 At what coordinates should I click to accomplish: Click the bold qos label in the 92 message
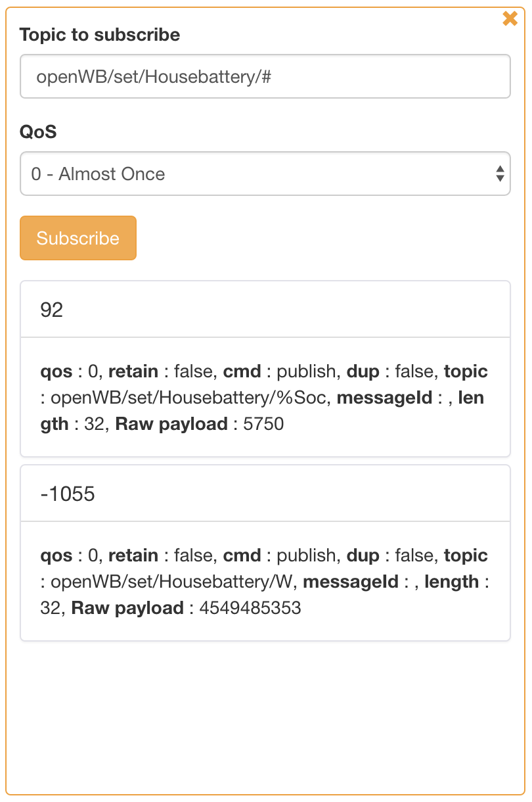56,371
